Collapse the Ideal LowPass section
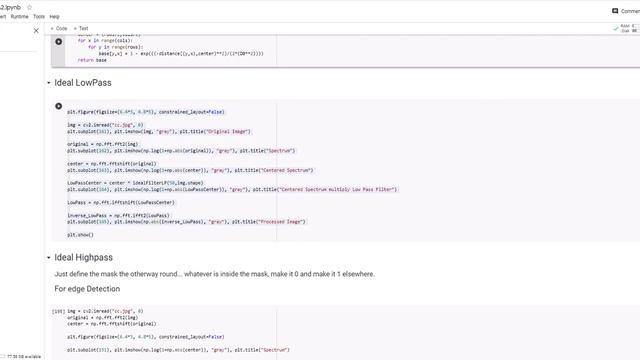 click(x=49, y=83)
